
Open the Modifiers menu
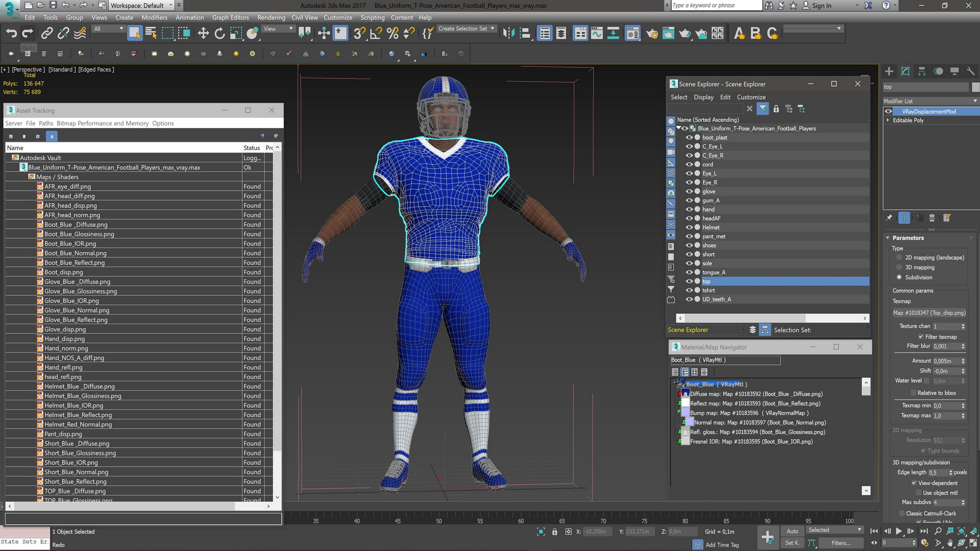pos(154,17)
